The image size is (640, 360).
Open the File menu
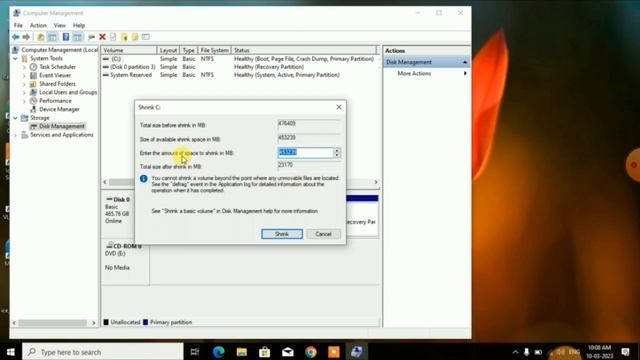[x=18, y=25]
